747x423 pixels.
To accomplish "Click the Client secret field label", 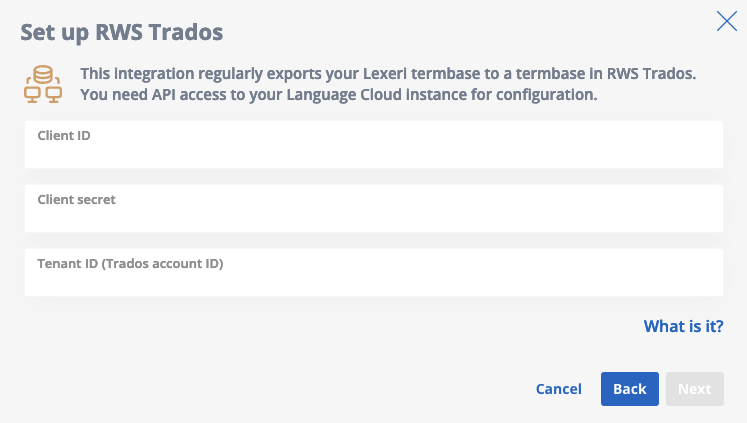I will pyautogui.click(x=77, y=200).
